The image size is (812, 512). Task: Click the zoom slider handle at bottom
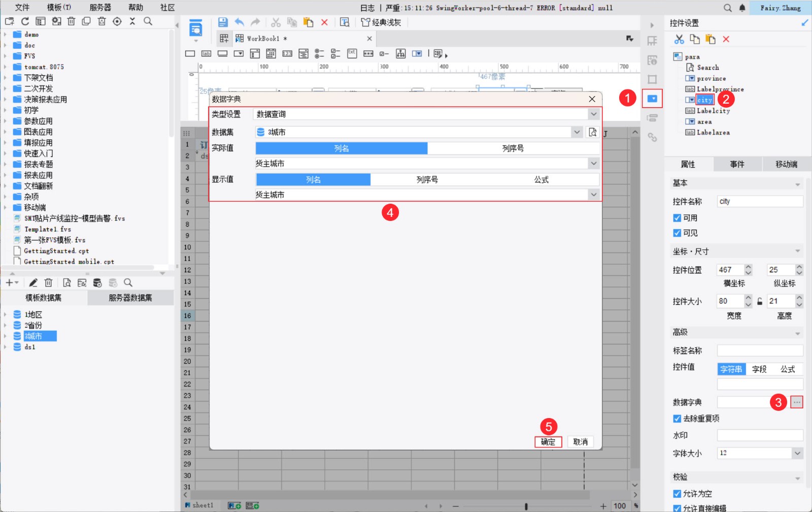point(526,506)
